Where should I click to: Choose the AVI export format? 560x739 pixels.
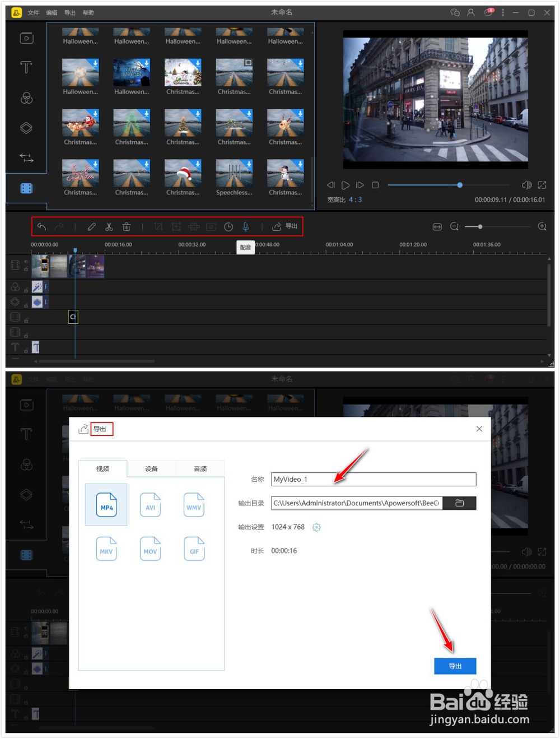coord(150,504)
